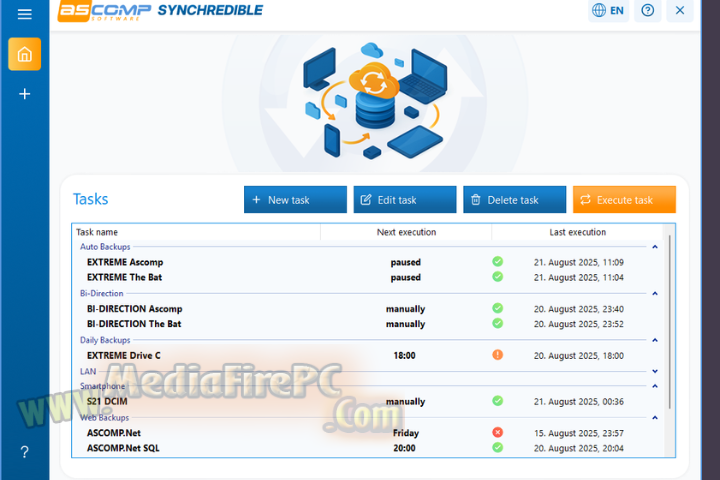This screenshot has width=720, height=480.
Task: Click red error icon for ASCOMP.Net
Action: (497, 433)
